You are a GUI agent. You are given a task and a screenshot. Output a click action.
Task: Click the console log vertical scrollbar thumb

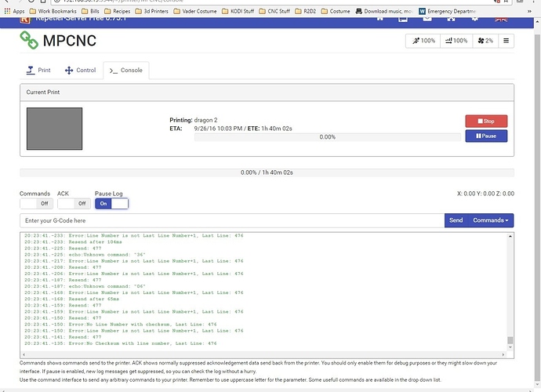510,340
